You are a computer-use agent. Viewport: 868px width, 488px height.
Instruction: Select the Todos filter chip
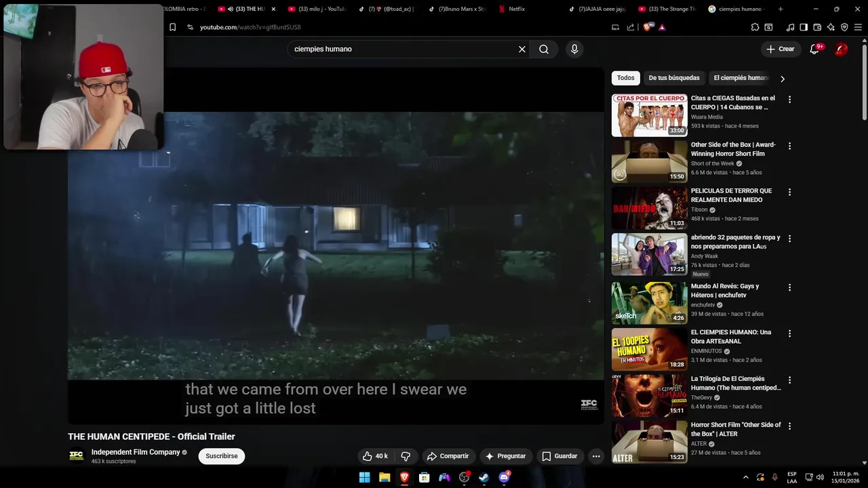625,78
